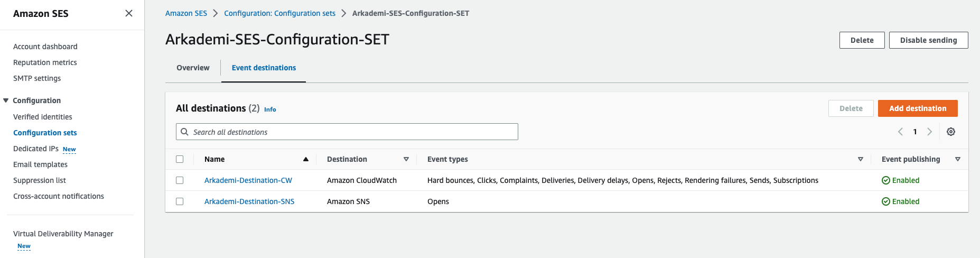Sort by the Event types column arrow
980x258 pixels.
pos(860,159)
